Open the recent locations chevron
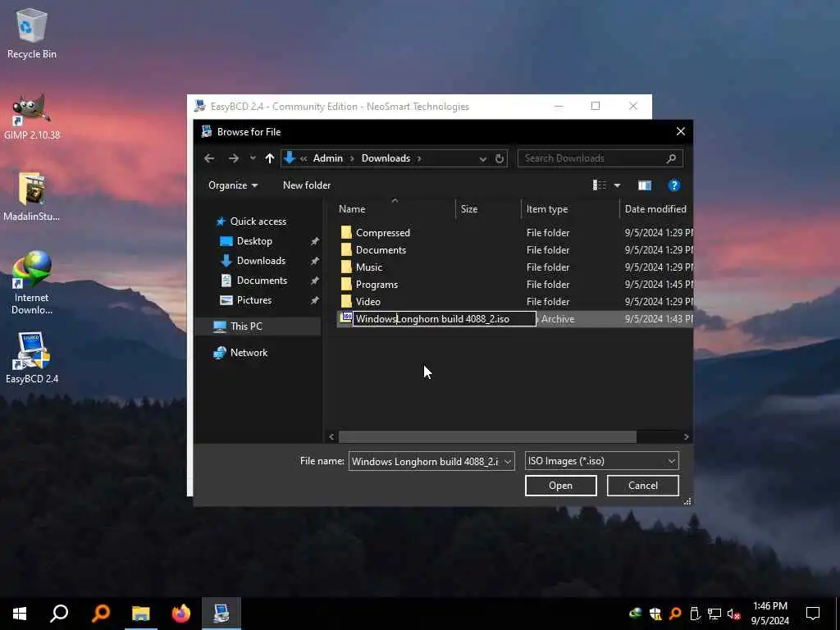 click(253, 158)
